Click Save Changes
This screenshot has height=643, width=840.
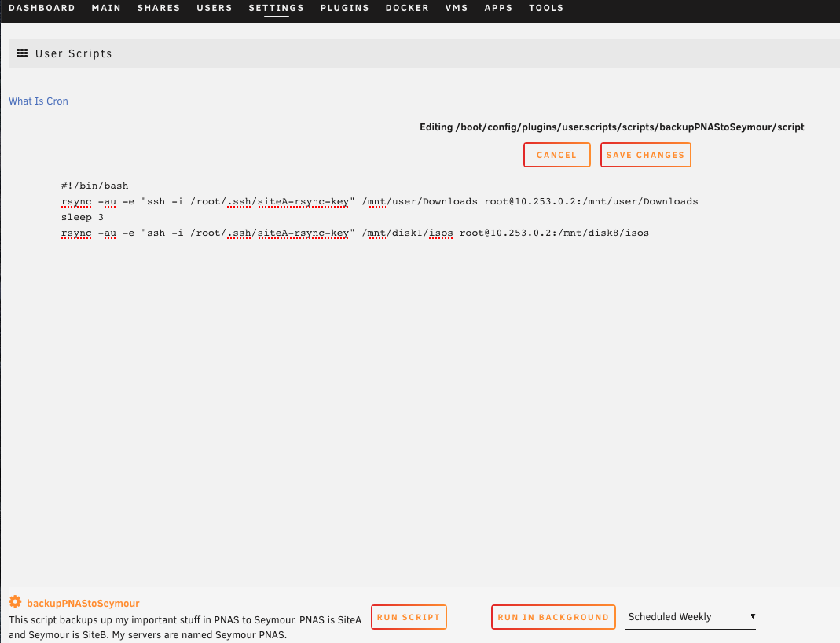pyautogui.click(x=645, y=155)
